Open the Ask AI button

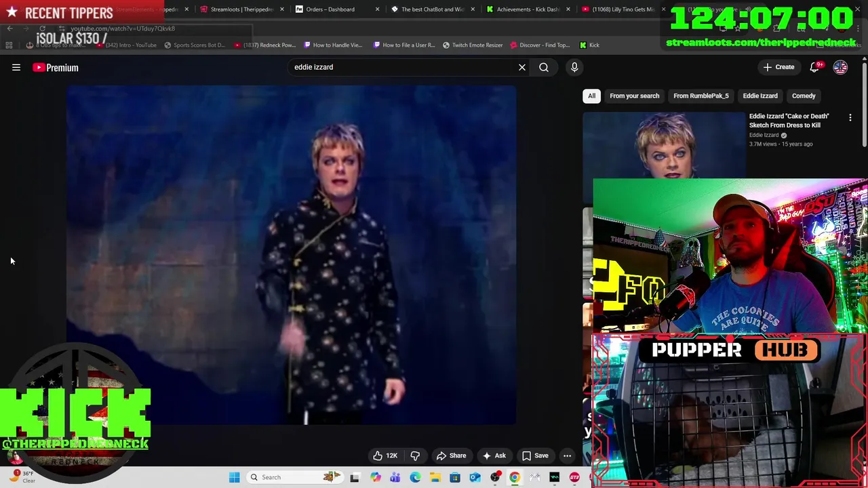[x=494, y=455]
